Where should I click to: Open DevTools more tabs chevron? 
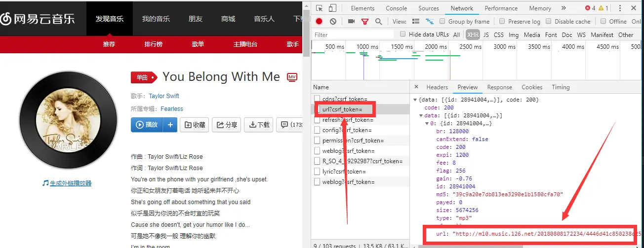[x=563, y=8]
